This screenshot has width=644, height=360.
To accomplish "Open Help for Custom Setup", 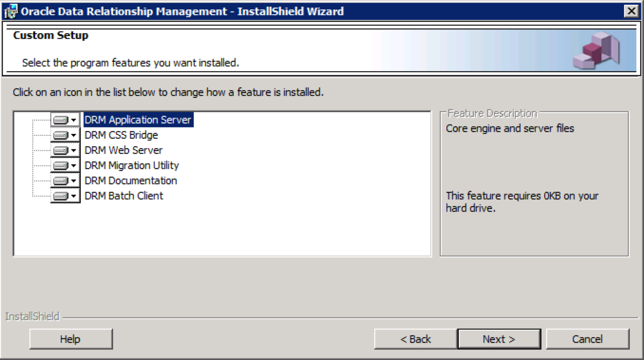I will click(x=70, y=339).
